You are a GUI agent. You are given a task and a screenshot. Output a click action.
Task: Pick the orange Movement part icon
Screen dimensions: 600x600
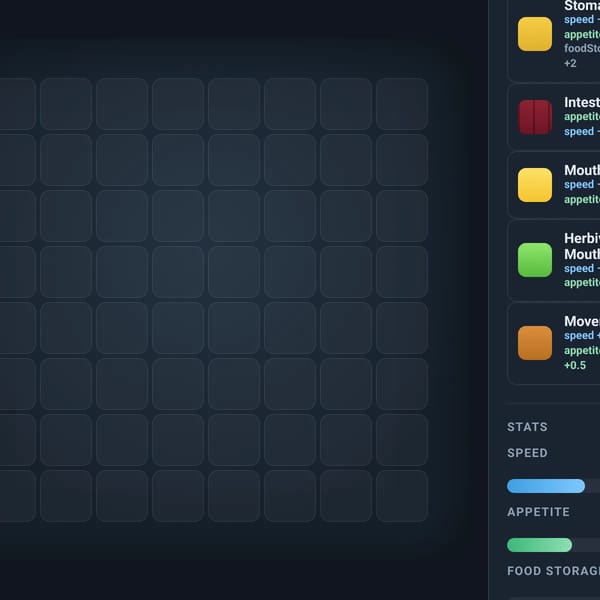coord(535,343)
